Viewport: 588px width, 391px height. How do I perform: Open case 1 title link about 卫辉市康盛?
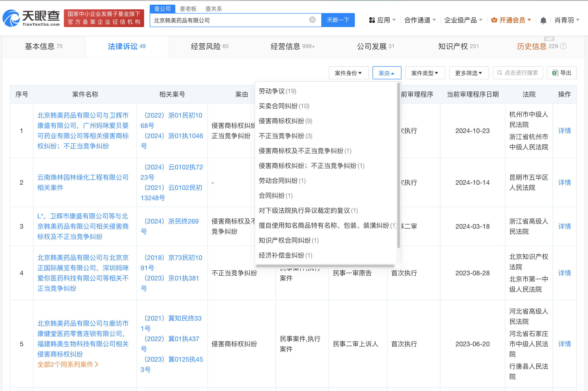[x=83, y=131]
